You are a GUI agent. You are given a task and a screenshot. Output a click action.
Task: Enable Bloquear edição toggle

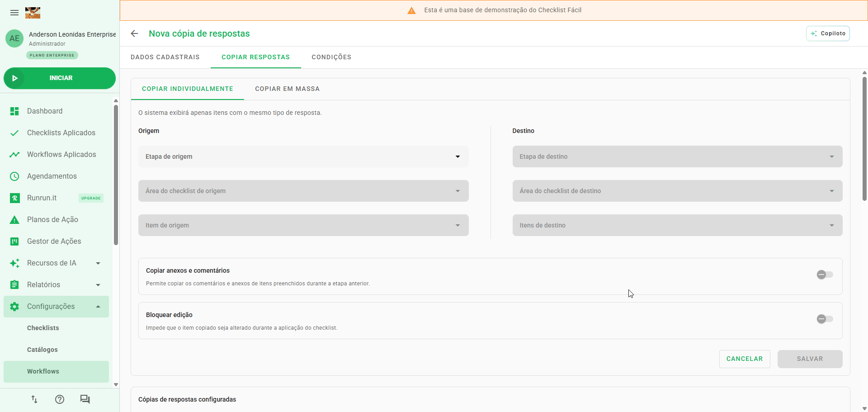[x=825, y=319]
